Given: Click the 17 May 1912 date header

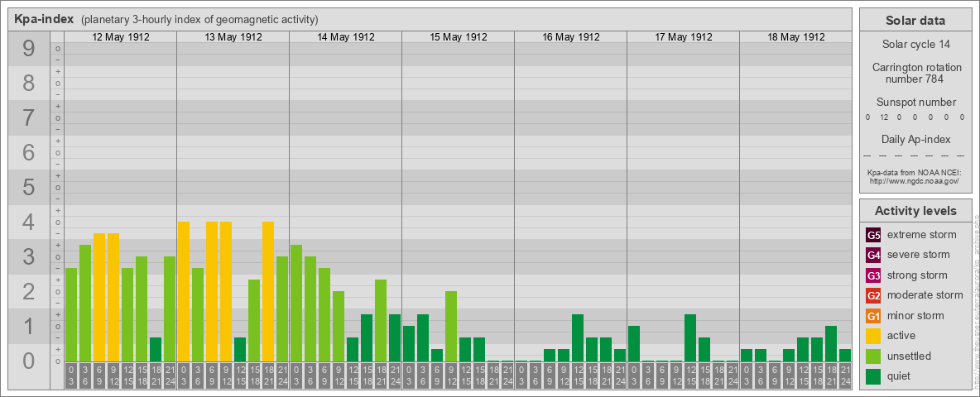Looking at the screenshot, I should click(683, 37).
